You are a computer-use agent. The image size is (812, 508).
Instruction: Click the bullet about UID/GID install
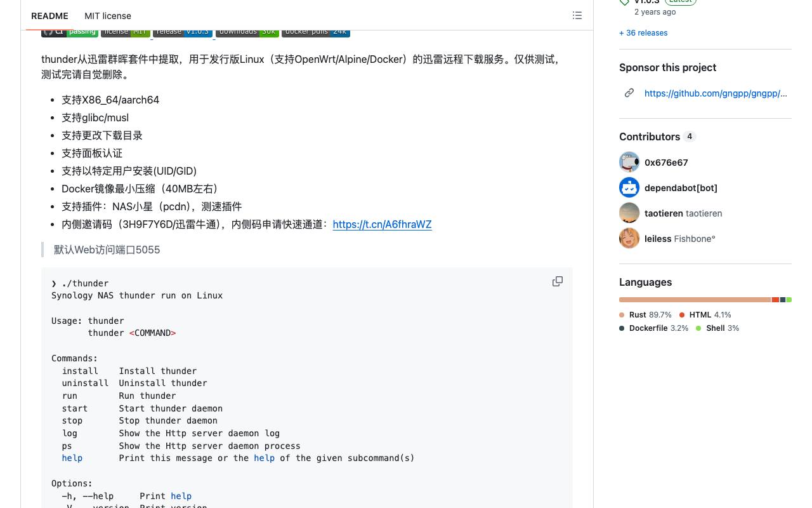coord(129,171)
